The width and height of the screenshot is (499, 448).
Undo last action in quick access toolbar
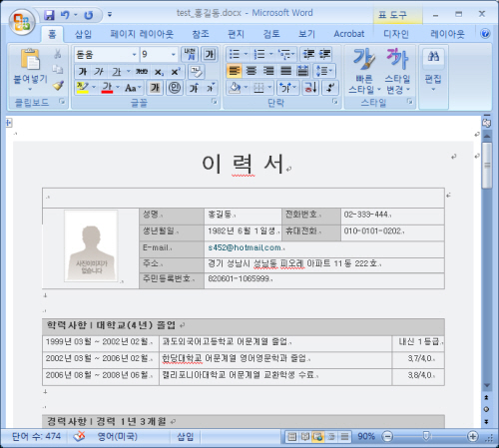point(65,15)
